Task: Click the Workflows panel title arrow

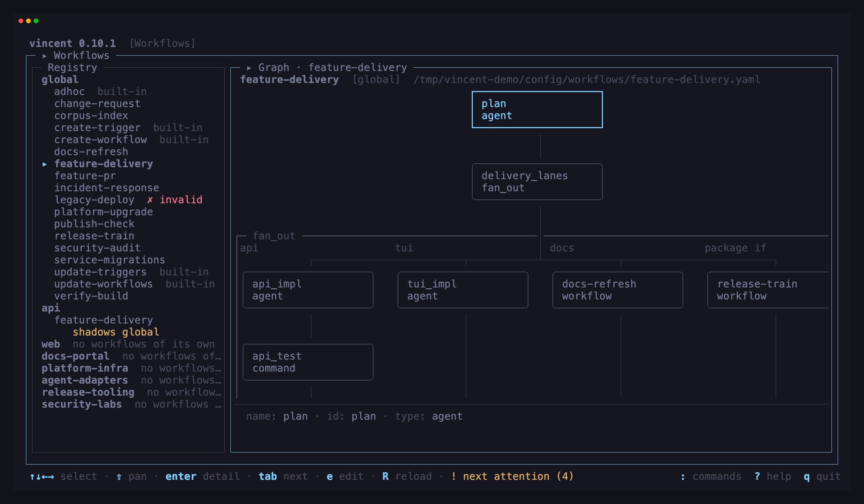Action: point(45,56)
